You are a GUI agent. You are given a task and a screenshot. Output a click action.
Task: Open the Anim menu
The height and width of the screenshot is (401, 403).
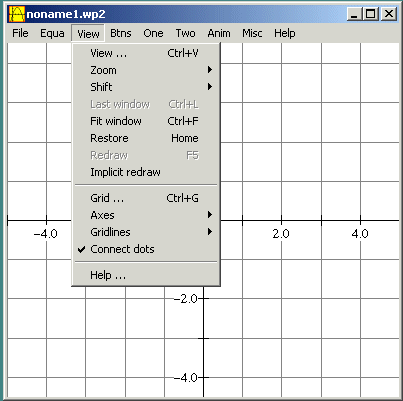tap(219, 33)
